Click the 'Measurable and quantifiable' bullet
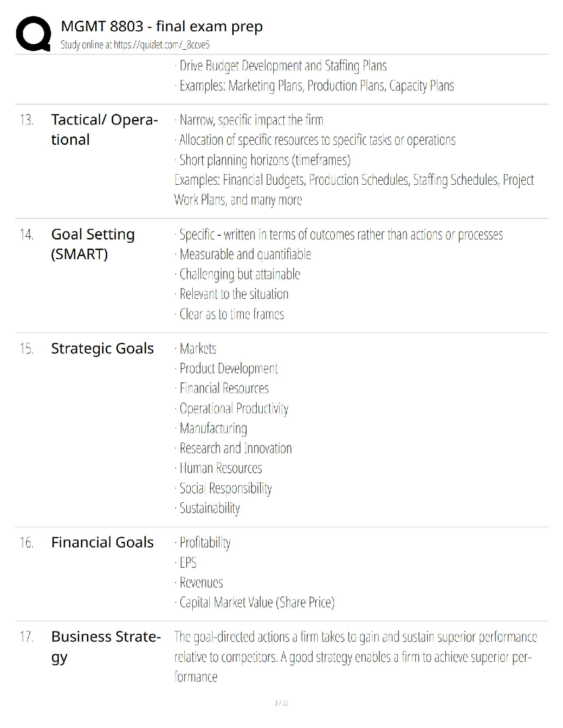Screen dimensions: 563x728 [x=243, y=254]
